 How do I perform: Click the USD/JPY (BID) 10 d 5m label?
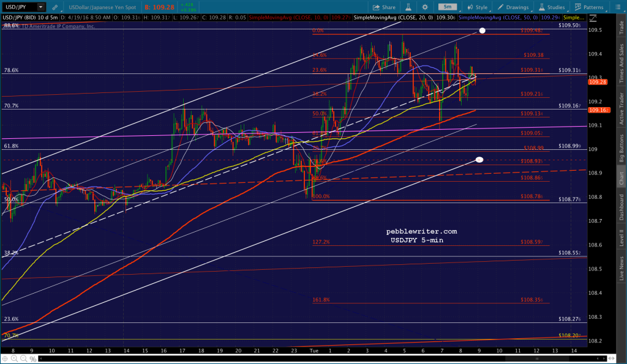pos(31,18)
